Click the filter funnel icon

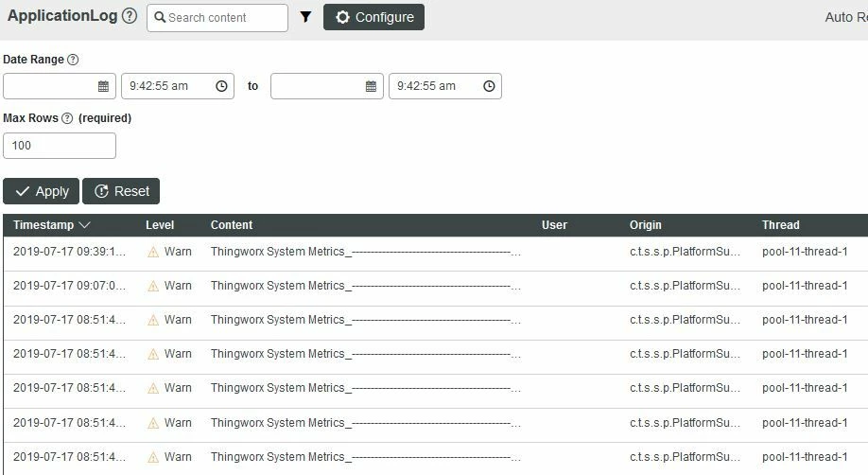(305, 17)
